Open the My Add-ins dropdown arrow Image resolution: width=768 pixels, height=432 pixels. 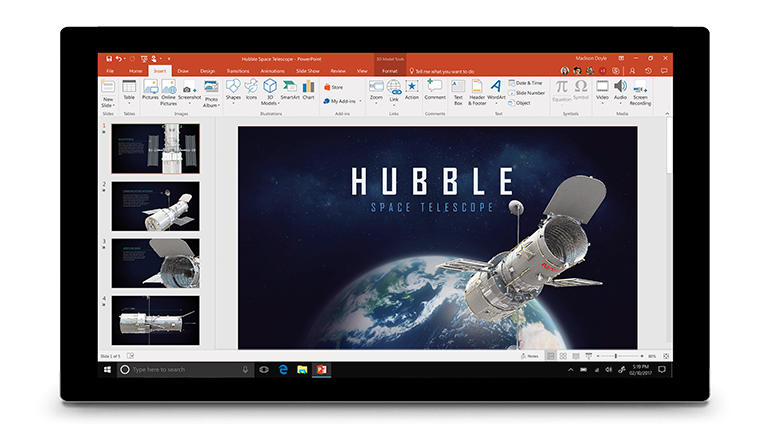point(360,101)
